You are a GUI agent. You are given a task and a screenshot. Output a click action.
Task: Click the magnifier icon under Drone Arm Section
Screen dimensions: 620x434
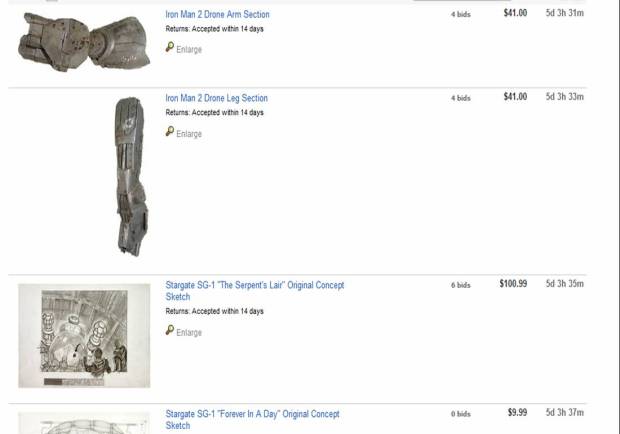[x=170, y=47]
